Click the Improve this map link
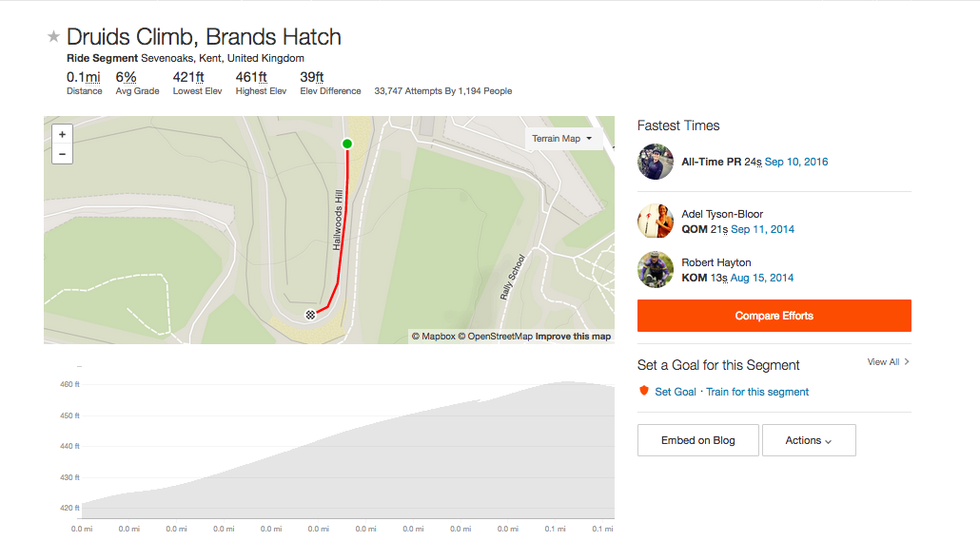 (x=573, y=337)
